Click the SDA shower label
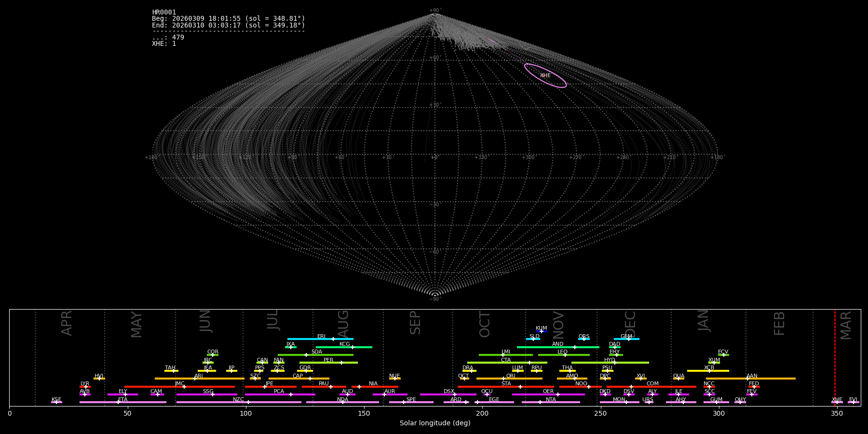Image resolution: width=868 pixels, height=434 pixels. point(317,352)
